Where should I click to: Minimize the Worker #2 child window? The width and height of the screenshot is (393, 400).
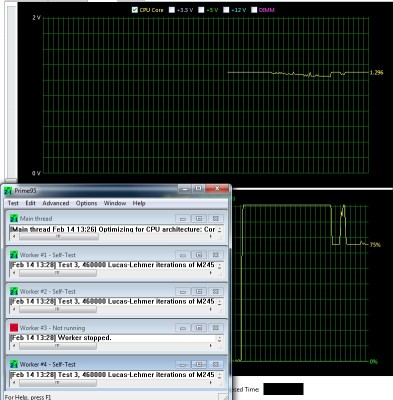183,291
